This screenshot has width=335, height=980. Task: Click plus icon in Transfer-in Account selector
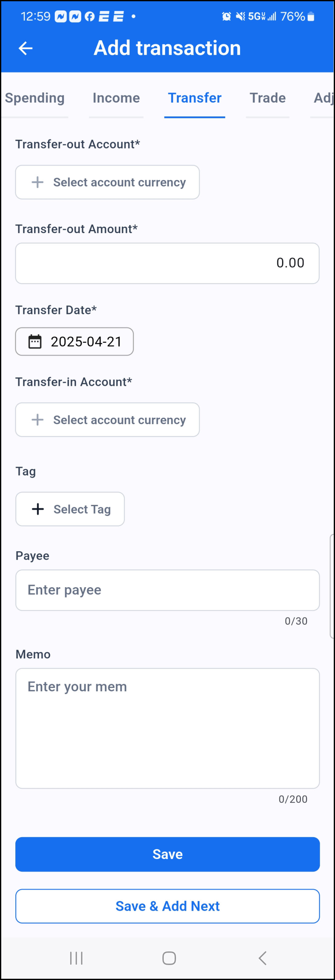[x=38, y=420]
